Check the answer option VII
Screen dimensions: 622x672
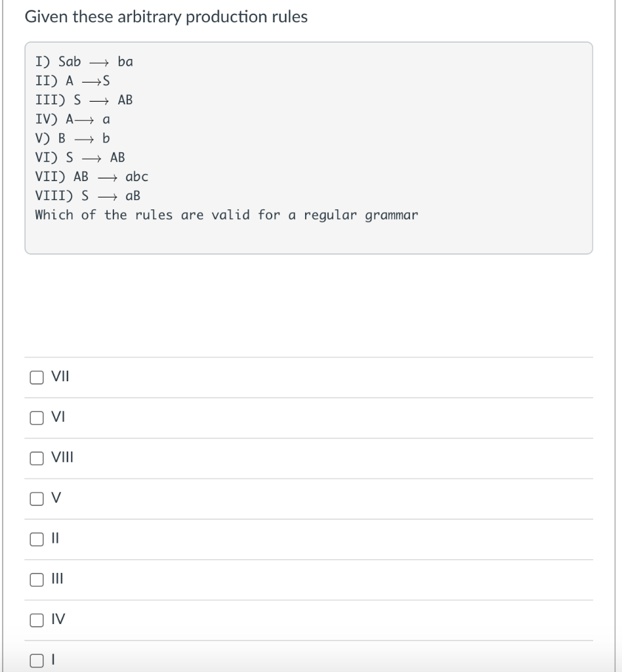[37, 377]
